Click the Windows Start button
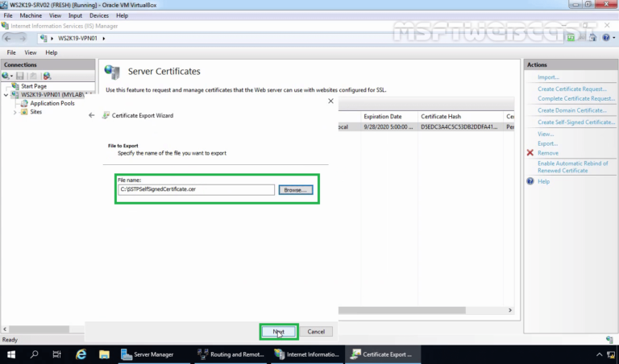Screen dimensions: 619x364 click(x=11, y=354)
